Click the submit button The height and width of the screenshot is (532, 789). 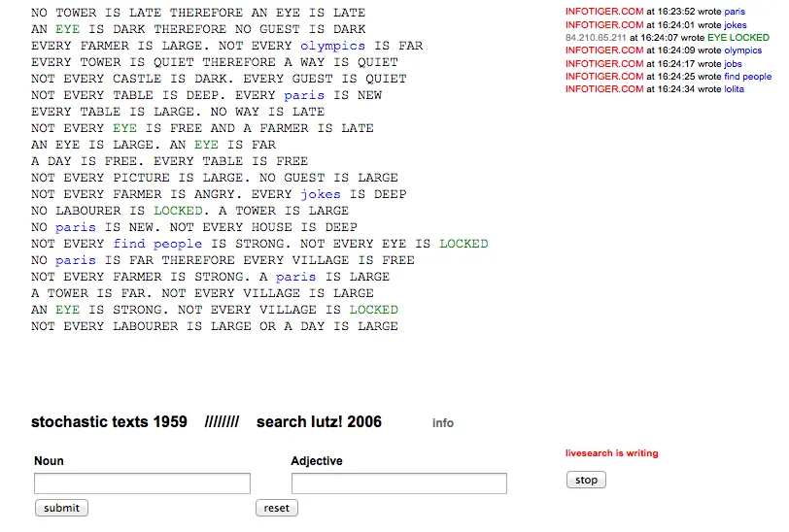[61, 508]
